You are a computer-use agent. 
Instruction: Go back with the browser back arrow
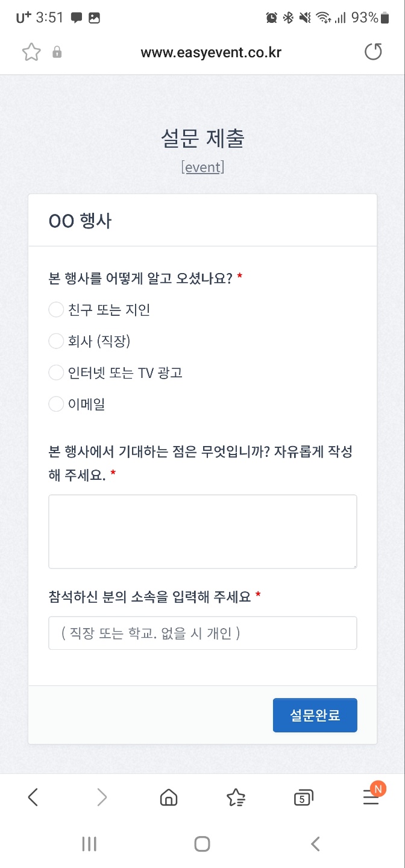[x=34, y=797]
